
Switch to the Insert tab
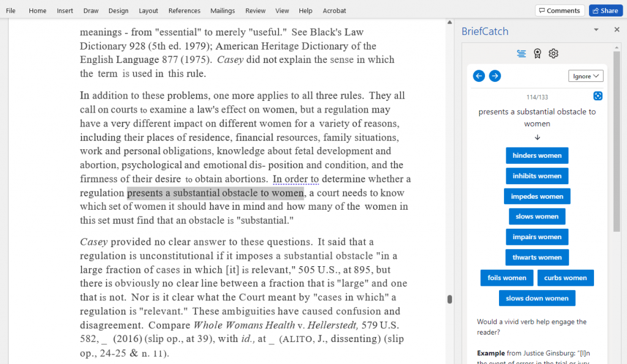click(65, 11)
